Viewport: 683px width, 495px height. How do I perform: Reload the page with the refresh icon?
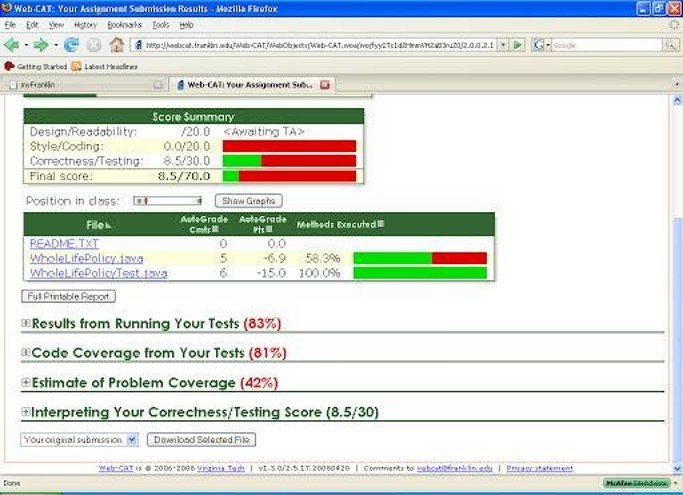point(71,44)
